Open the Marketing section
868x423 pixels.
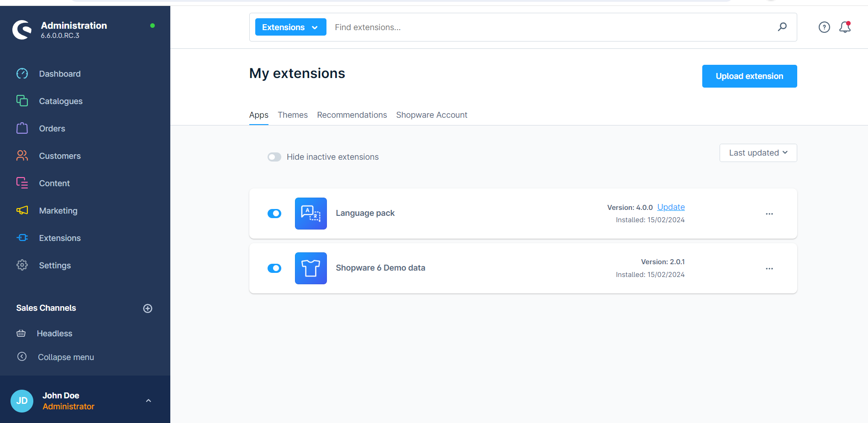coord(58,210)
